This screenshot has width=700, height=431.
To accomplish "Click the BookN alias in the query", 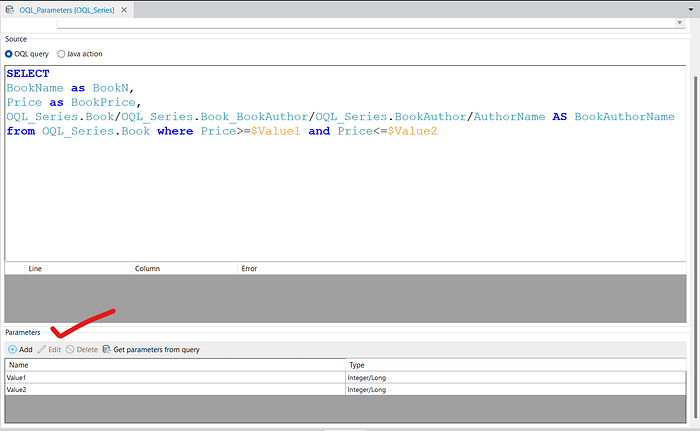I will (x=111, y=88).
